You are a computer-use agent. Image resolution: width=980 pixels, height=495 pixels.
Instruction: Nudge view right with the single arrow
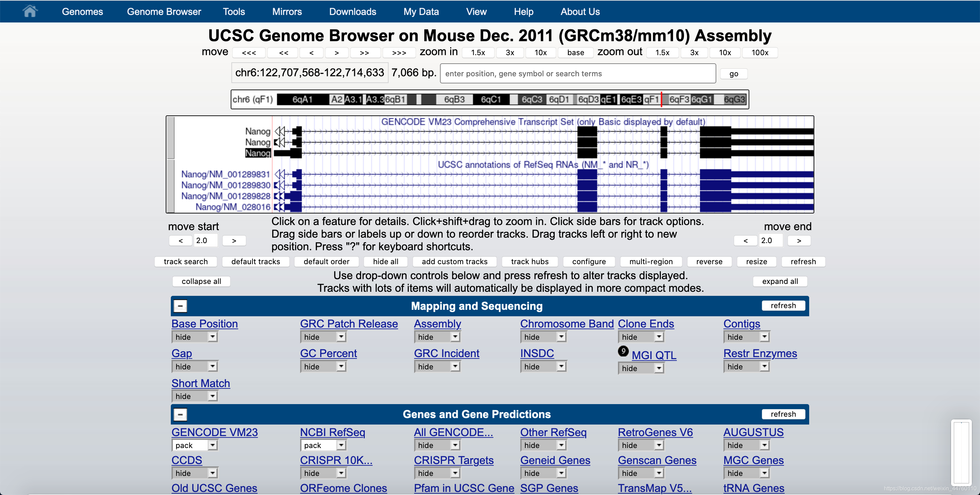pos(336,52)
